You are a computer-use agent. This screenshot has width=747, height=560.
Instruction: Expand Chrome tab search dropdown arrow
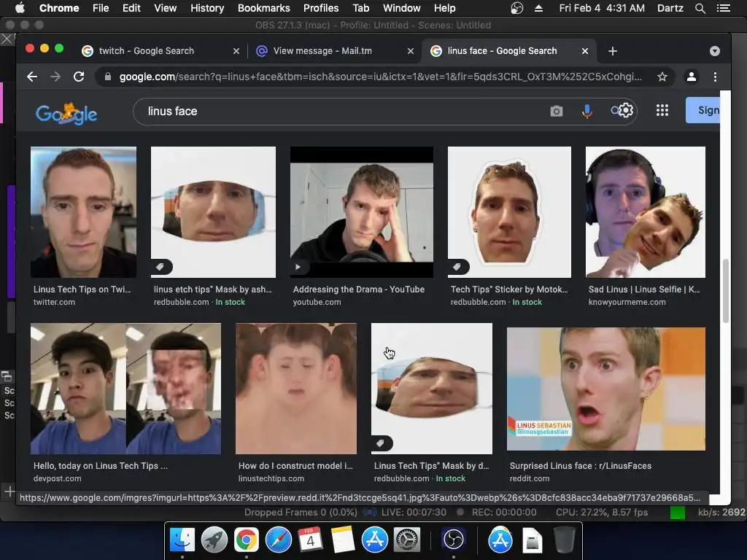coord(715,51)
